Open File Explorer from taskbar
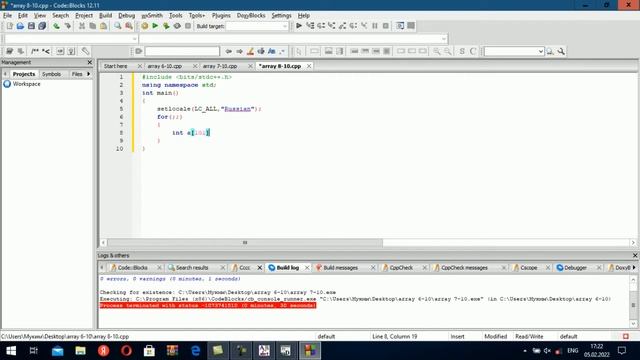640x360 pixels. point(80,351)
